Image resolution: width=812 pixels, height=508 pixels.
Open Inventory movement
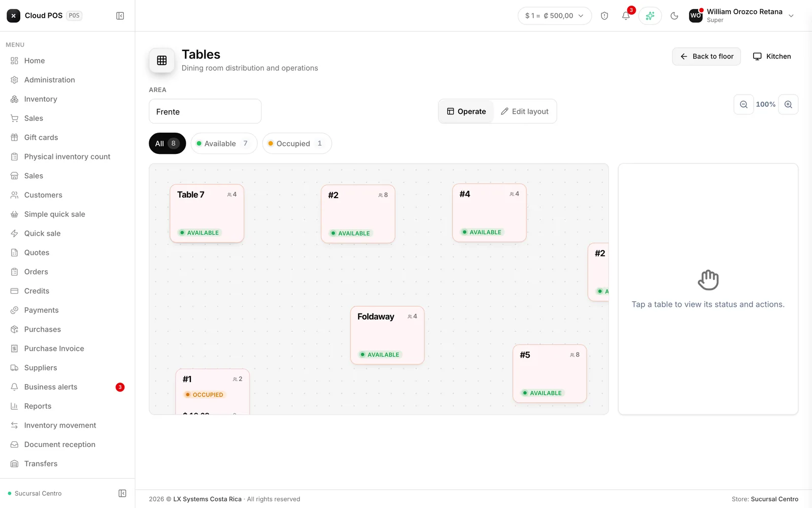point(67,425)
